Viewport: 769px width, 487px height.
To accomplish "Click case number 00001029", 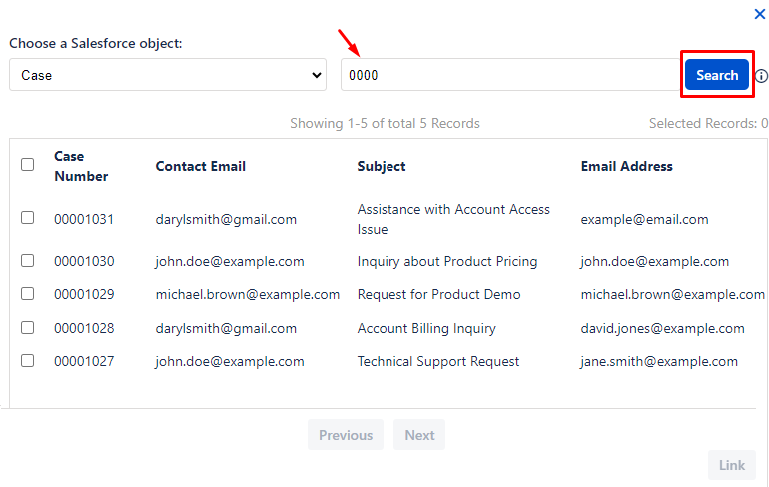I will [x=84, y=294].
